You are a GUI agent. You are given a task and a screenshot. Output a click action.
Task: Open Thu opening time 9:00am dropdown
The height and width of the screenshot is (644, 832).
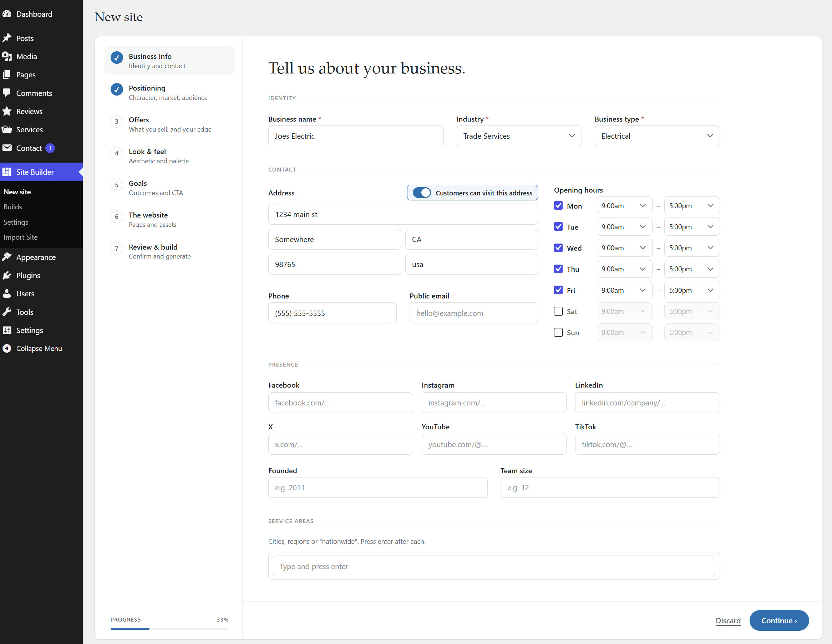coord(624,269)
